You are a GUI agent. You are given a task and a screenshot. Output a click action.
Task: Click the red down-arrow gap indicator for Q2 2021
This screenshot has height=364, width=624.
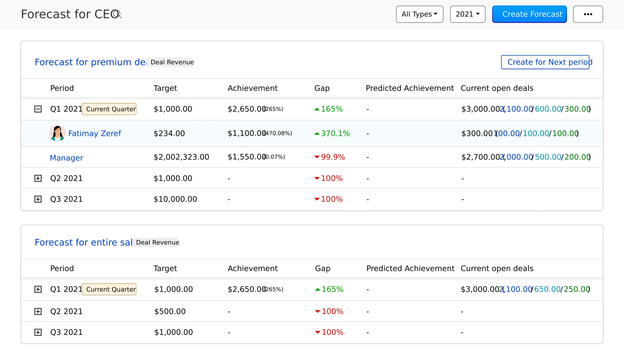(x=317, y=178)
